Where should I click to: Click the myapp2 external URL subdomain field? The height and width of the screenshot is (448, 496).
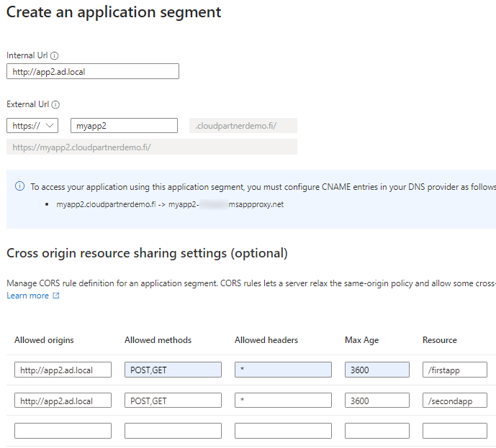click(124, 126)
